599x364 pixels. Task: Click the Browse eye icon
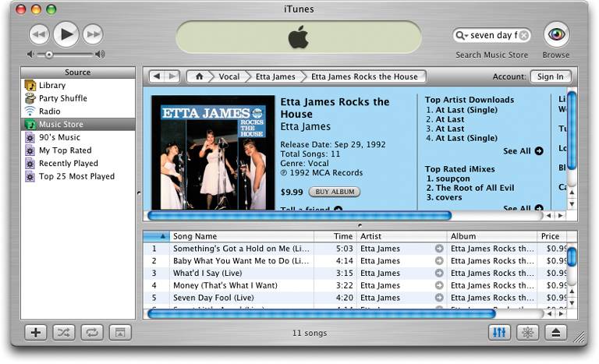tap(556, 34)
